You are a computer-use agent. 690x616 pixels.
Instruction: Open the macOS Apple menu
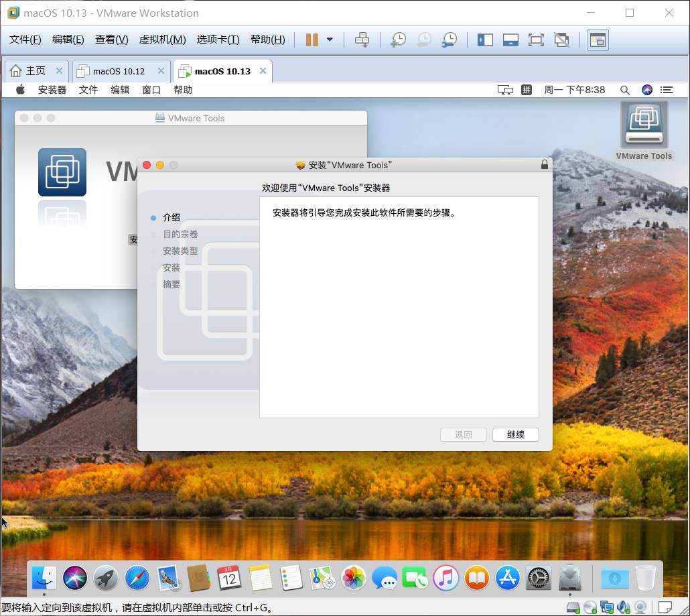pyautogui.click(x=20, y=90)
